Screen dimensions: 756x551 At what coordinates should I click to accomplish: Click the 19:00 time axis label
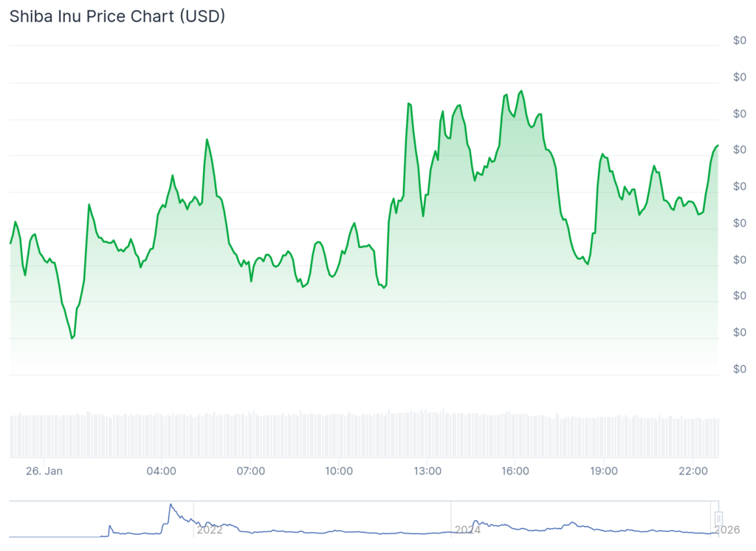(604, 471)
